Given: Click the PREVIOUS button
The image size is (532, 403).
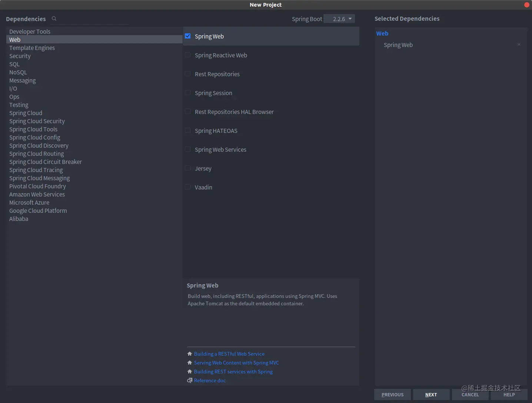Looking at the screenshot, I should point(392,394).
